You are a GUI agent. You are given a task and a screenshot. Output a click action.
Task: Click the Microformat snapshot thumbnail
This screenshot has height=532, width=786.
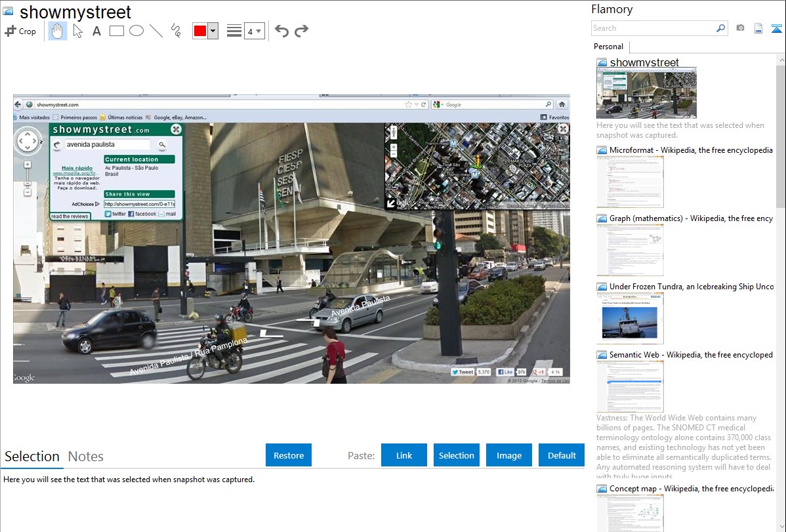tap(630, 182)
